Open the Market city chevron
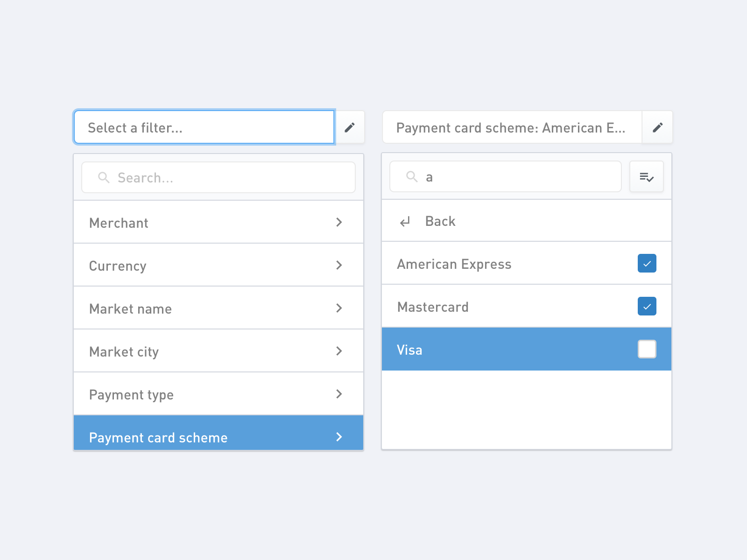The height and width of the screenshot is (560, 747). tap(339, 351)
